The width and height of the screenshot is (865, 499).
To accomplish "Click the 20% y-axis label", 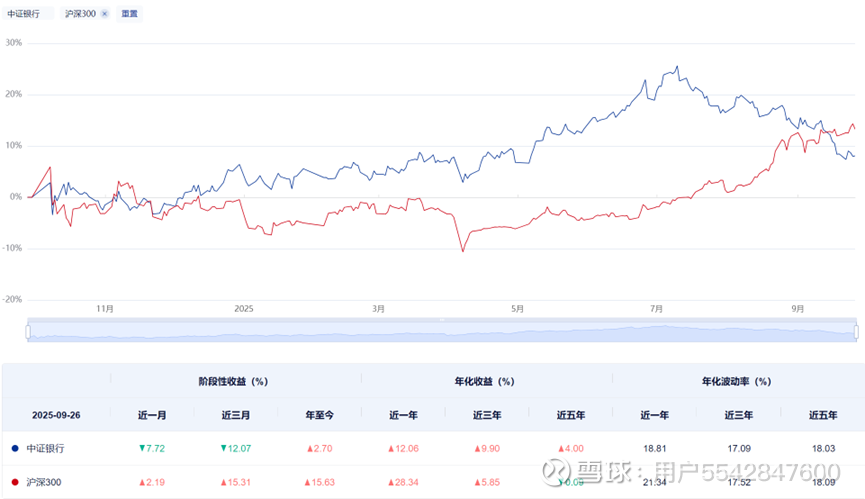I will click(x=14, y=94).
